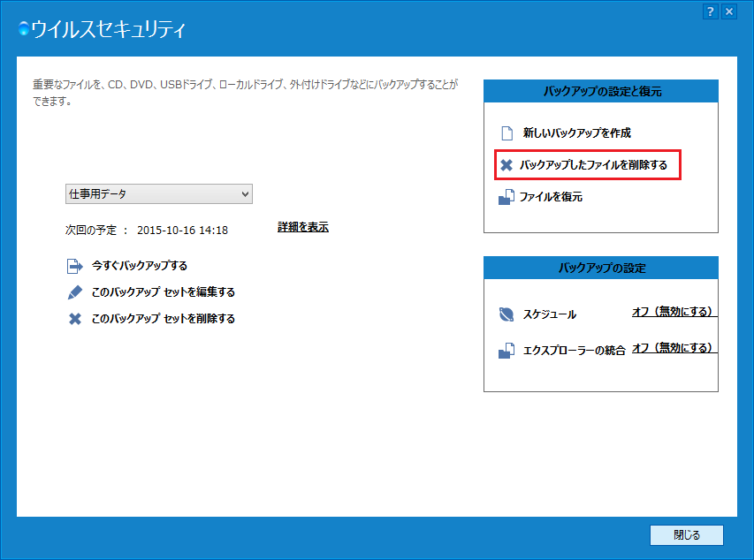The height and width of the screenshot is (560, 754).
Task: Click the blank page icon for new backup
Action: (x=506, y=132)
